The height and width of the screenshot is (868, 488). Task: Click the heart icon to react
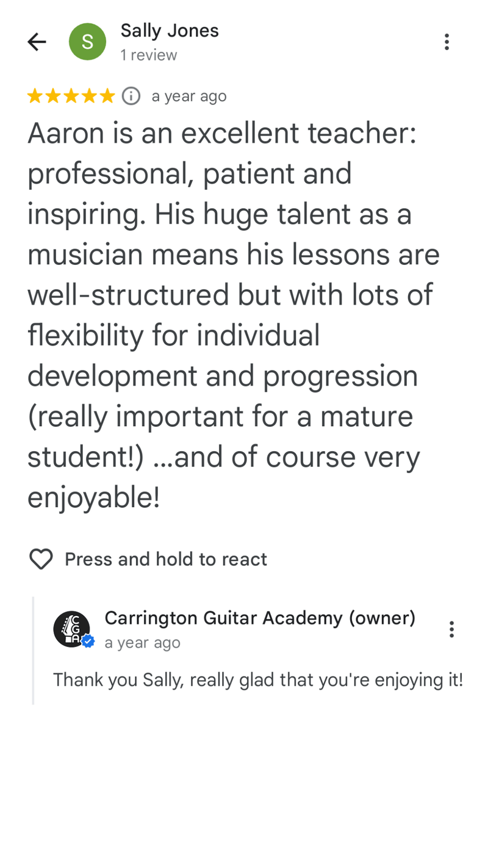pyautogui.click(x=40, y=559)
